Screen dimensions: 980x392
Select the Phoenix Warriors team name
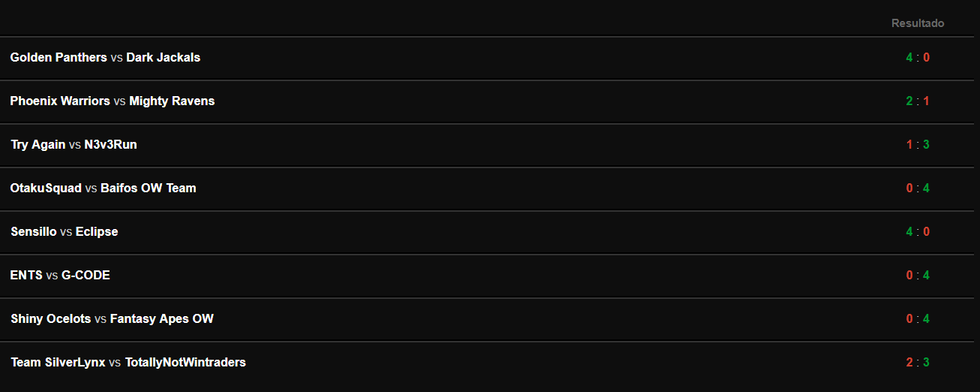pos(60,101)
